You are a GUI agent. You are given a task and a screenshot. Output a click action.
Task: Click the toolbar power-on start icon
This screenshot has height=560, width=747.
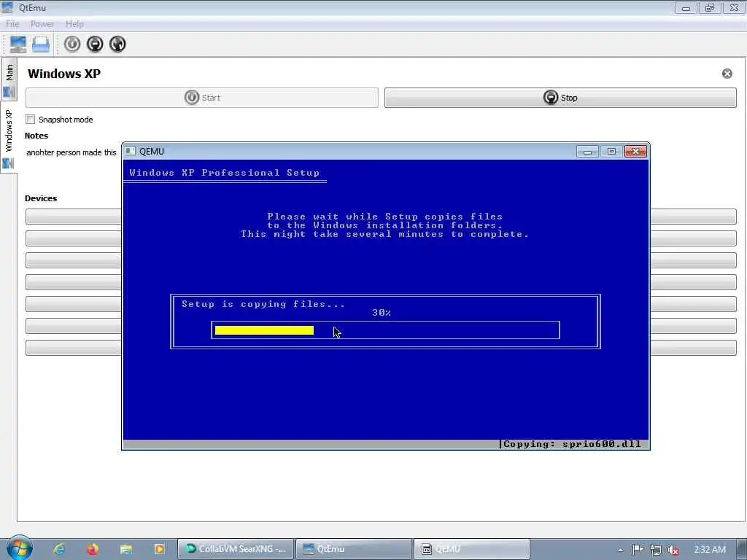pyautogui.click(x=72, y=44)
